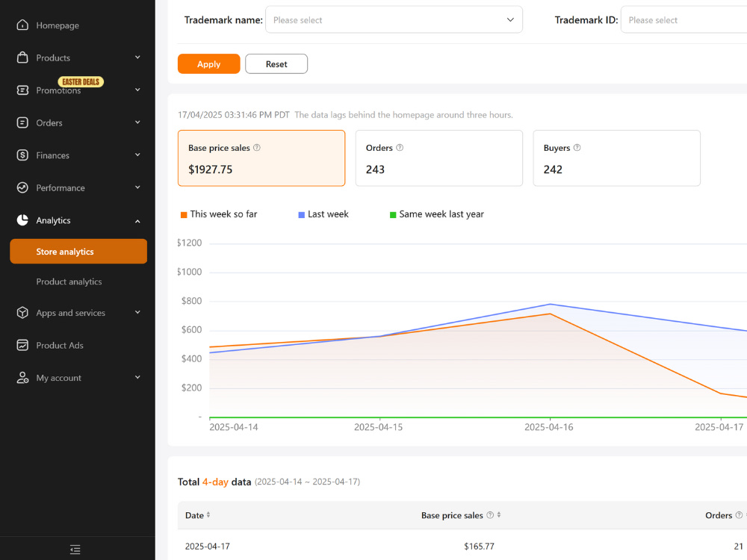Click the Finances dollar icon

click(x=22, y=155)
